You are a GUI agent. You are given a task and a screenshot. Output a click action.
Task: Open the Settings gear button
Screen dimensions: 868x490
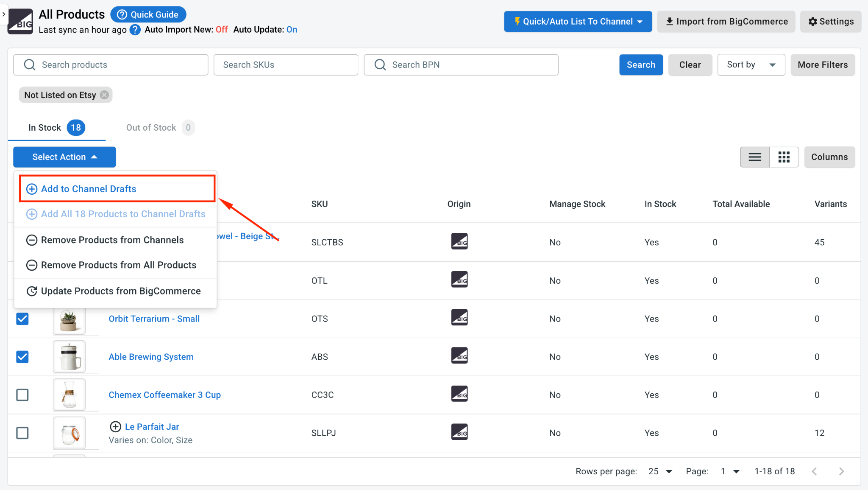point(831,21)
